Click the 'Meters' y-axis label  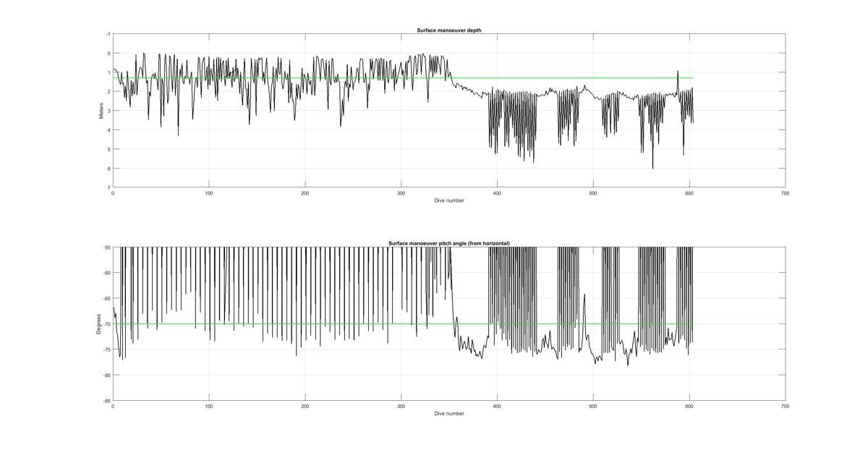click(x=101, y=111)
